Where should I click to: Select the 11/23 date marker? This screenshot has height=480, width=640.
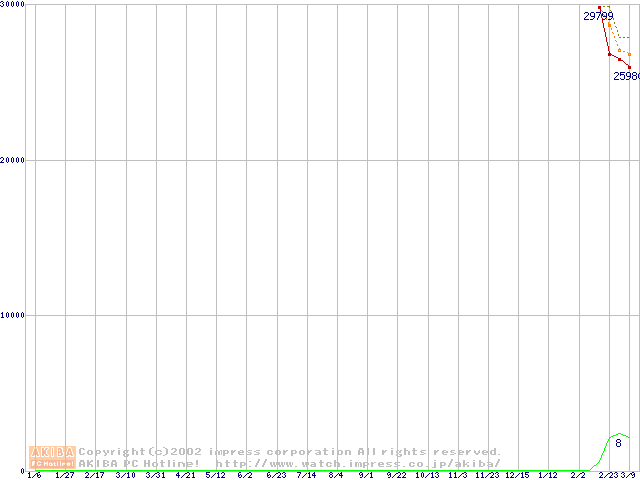coord(487,475)
